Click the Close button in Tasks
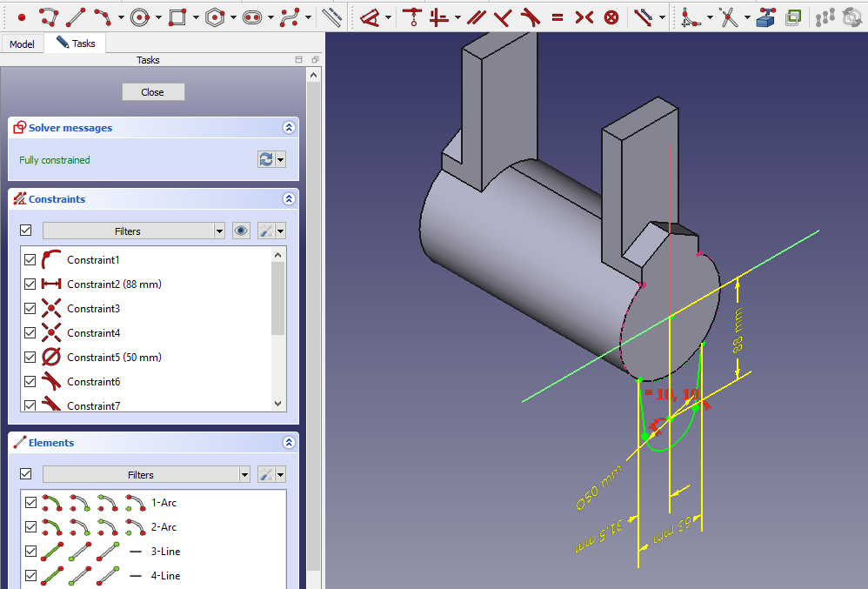The width and height of the screenshot is (868, 589). point(152,92)
